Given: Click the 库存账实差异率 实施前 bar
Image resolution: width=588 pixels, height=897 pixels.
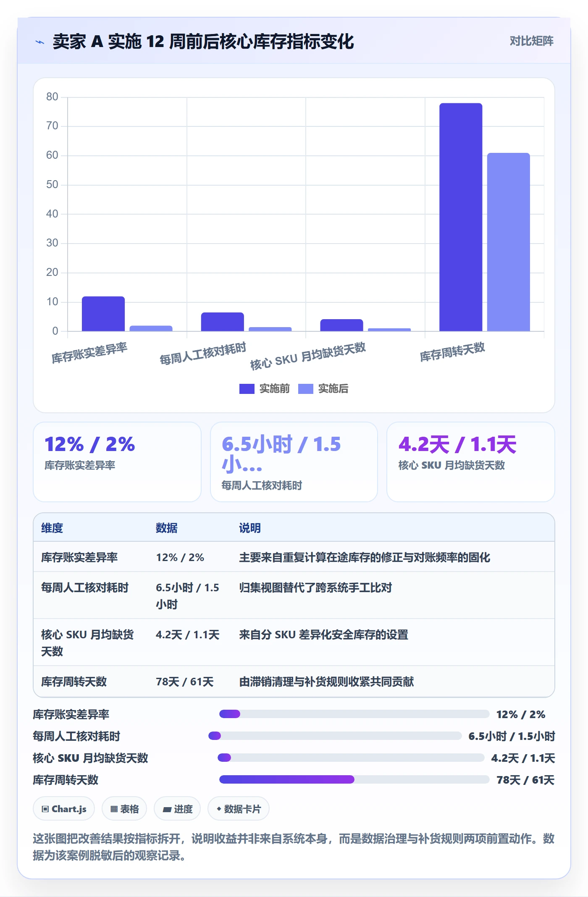Looking at the screenshot, I should (x=103, y=314).
